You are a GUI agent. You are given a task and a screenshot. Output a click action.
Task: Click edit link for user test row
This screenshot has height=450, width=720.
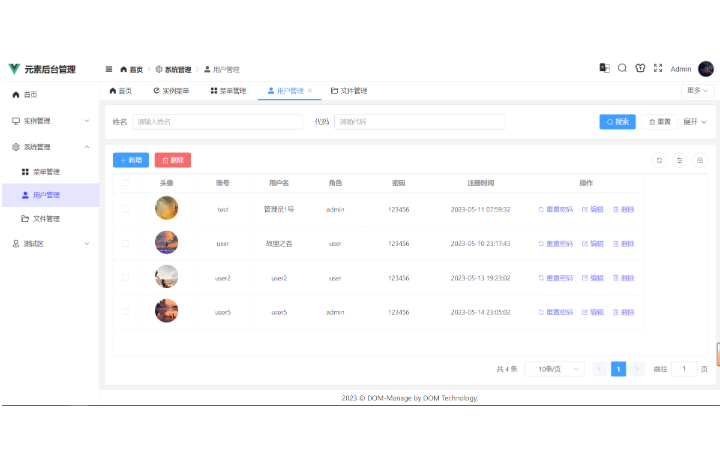tap(593, 209)
